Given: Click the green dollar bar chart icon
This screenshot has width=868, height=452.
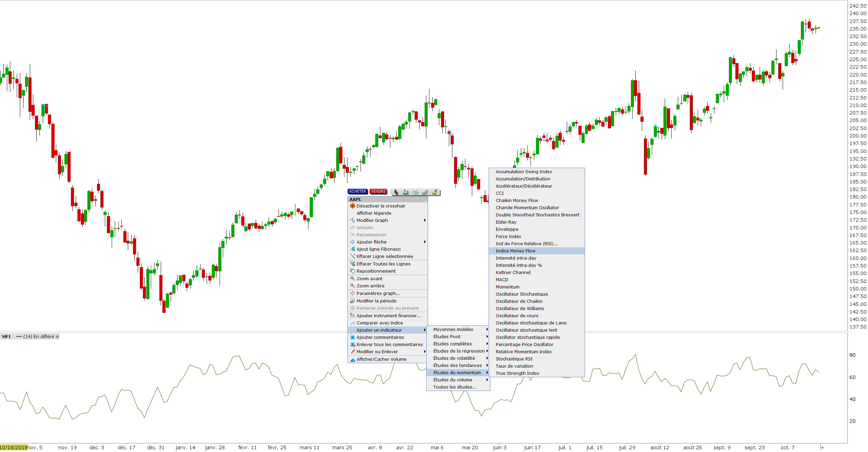Looking at the screenshot, I should coord(406,192).
